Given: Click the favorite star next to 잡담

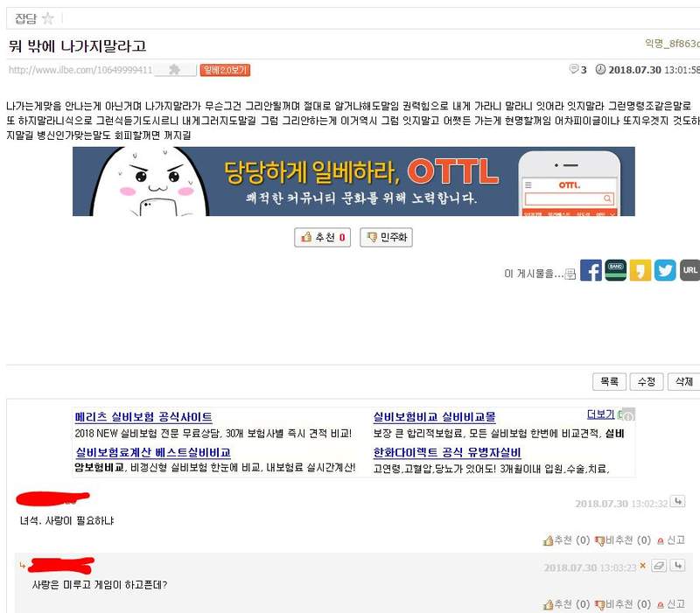Looking at the screenshot, I should [47, 18].
